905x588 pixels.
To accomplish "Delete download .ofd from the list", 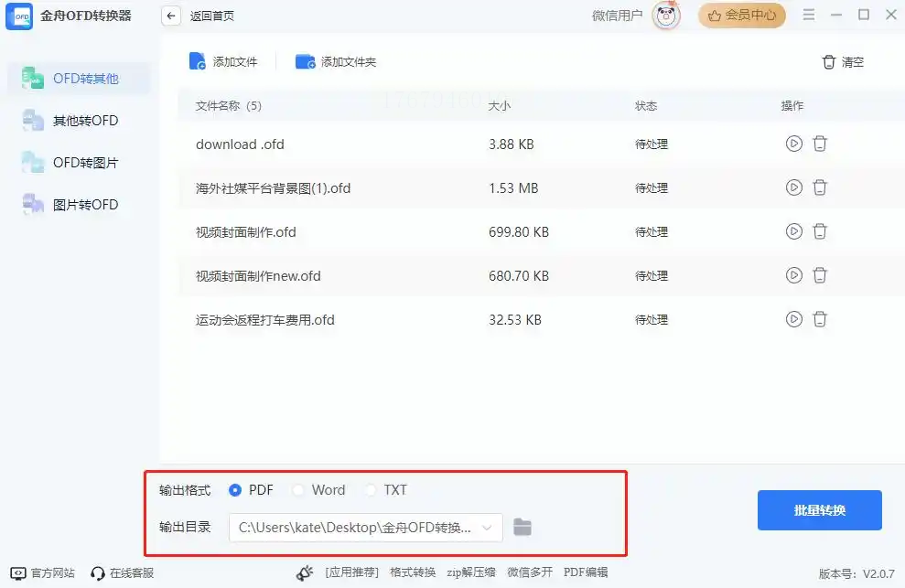I will pyautogui.click(x=820, y=144).
